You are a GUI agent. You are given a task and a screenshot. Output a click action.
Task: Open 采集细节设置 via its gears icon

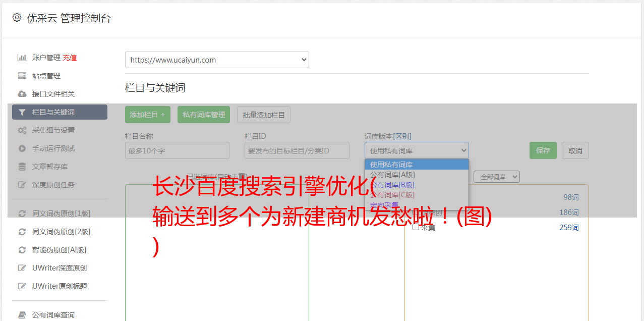coord(22,130)
